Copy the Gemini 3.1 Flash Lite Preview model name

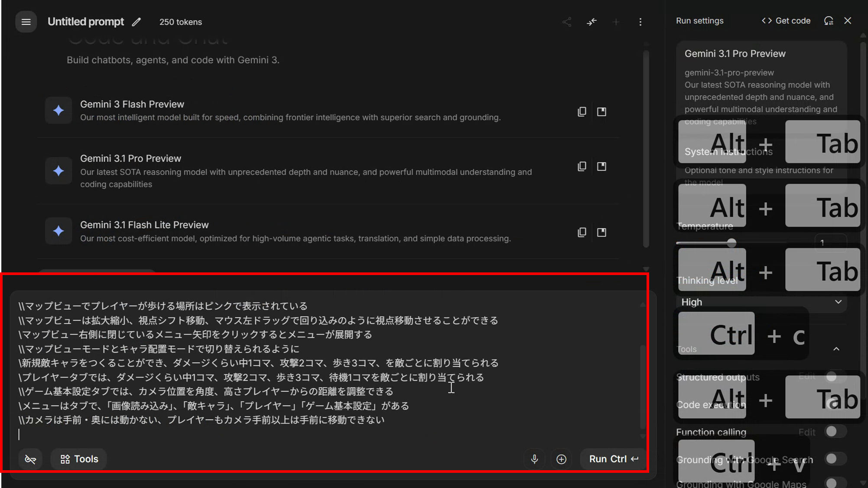tap(582, 232)
